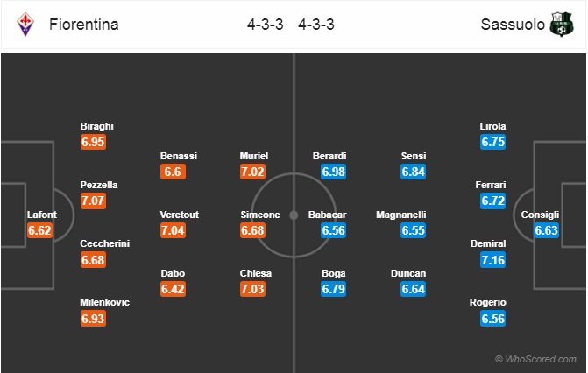Select Demiral's 7.16 rating badge
The width and height of the screenshot is (588, 373).
pyautogui.click(x=492, y=260)
